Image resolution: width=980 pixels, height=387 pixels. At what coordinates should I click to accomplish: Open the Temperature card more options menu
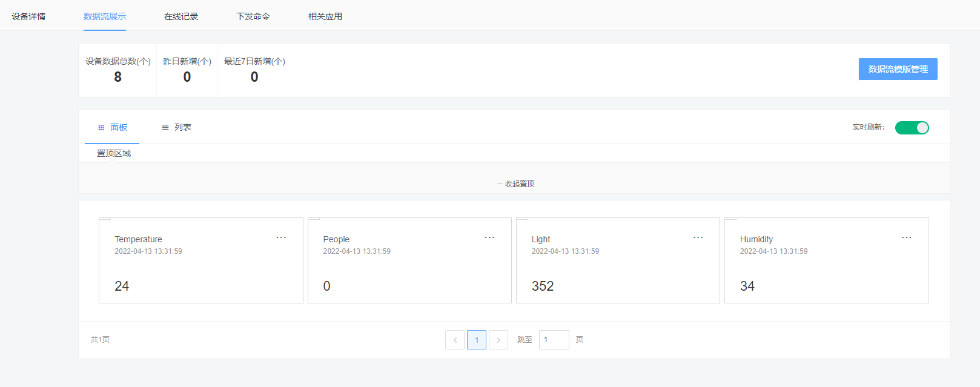281,237
